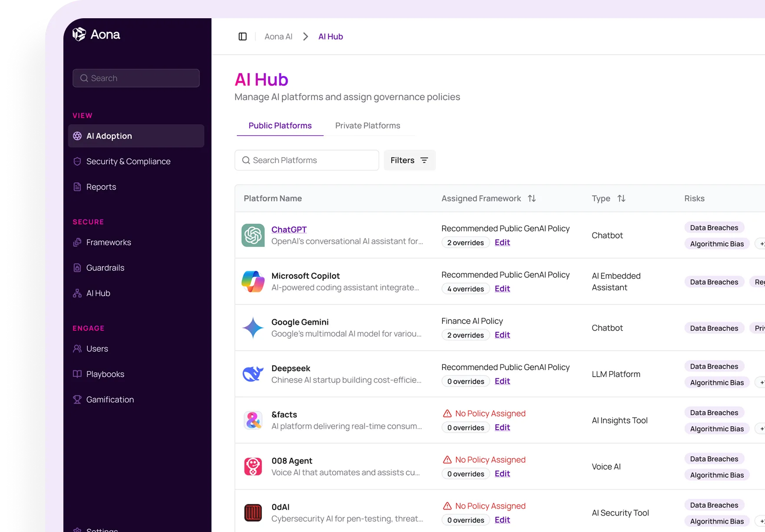Click the ChatGPT platform logo
The height and width of the screenshot is (532, 765).
(253, 235)
